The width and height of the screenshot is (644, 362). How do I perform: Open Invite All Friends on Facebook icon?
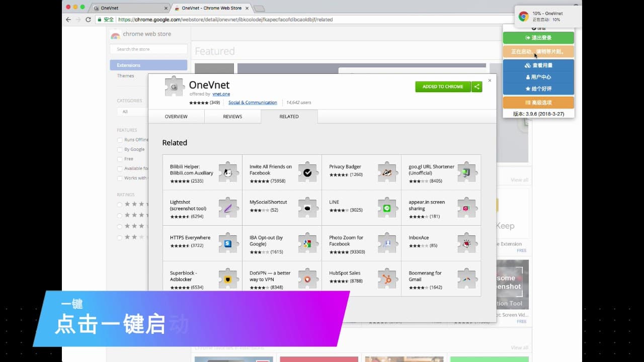(x=307, y=172)
